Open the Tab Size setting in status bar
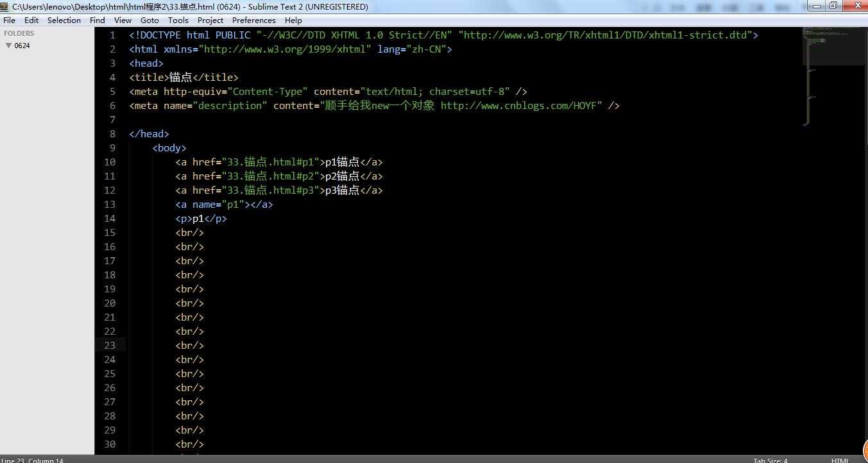This screenshot has width=868, height=463. click(x=770, y=460)
